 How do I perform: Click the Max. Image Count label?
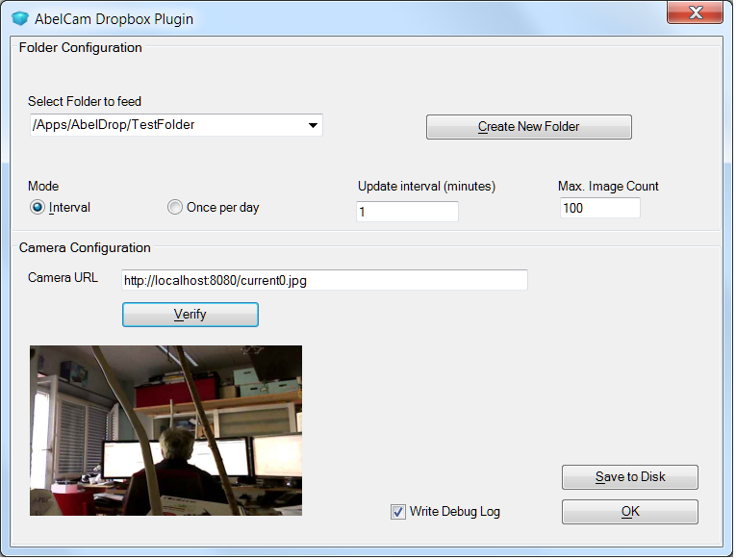coord(608,187)
